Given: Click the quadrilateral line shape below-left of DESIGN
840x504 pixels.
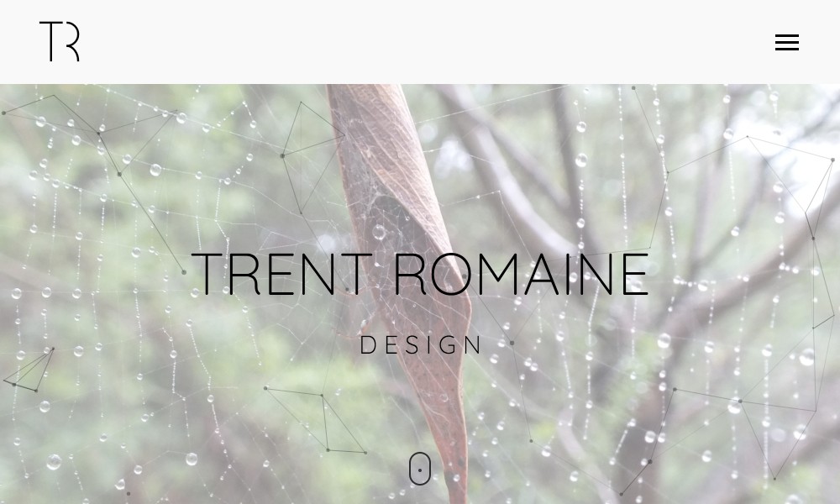Looking at the screenshot, I should (x=316, y=421).
